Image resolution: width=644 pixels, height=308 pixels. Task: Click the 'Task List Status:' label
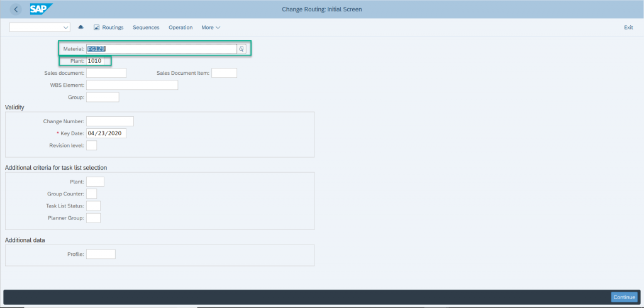click(65, 206)
